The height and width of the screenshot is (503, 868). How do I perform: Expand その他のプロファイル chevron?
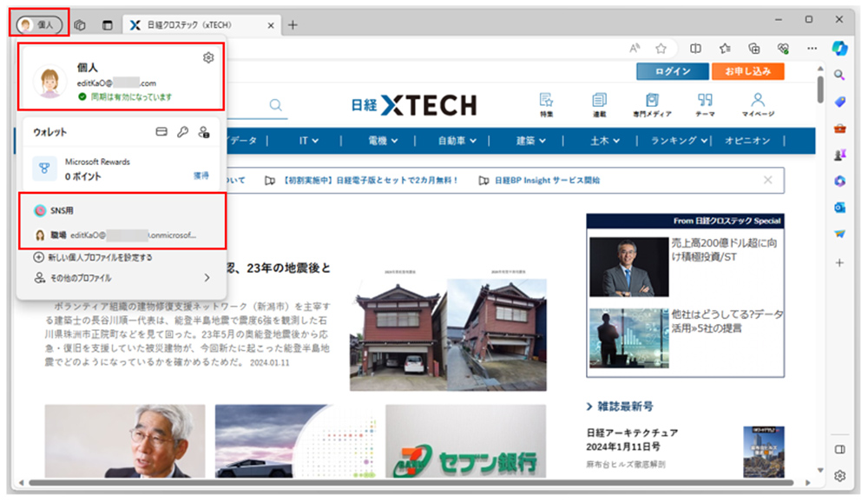pos(207,277)
